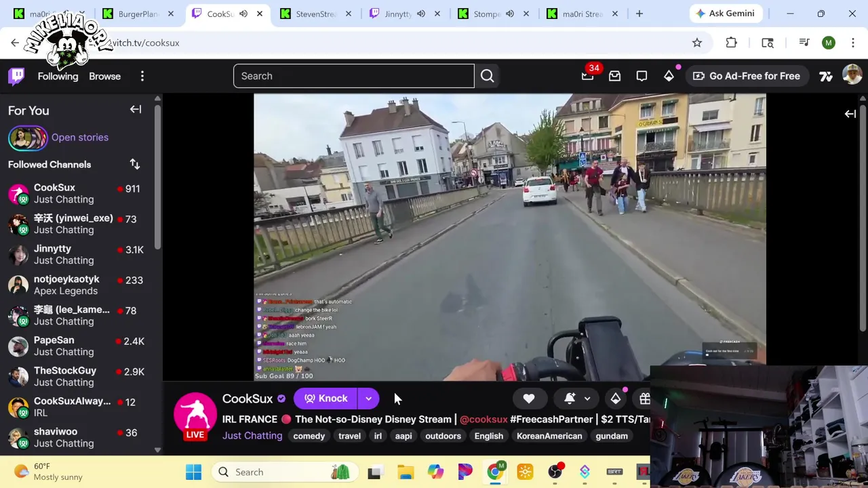Screen dimensions: 868x488
Task: Click the page vertical scrollbar
Action: point(863,217)
